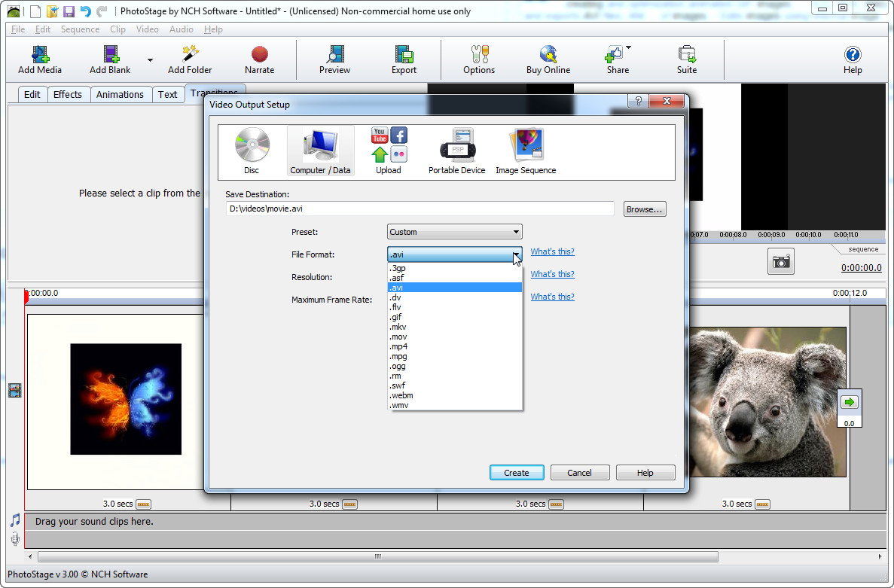Select .mp4 from the format list
The height and width of the screenshot is (588, 894).
[x=454, y=346]
